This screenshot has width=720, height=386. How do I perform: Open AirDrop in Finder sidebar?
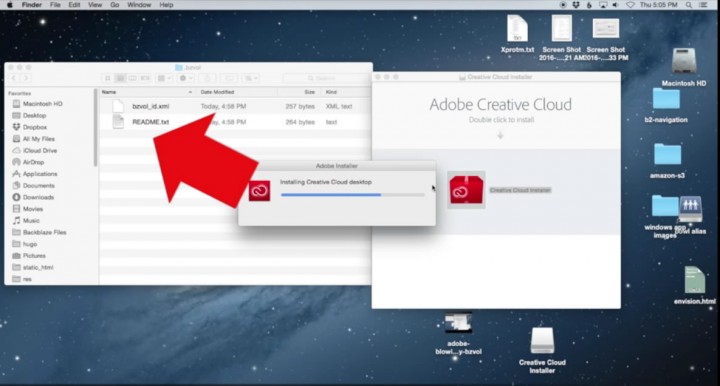click(33, 162)
